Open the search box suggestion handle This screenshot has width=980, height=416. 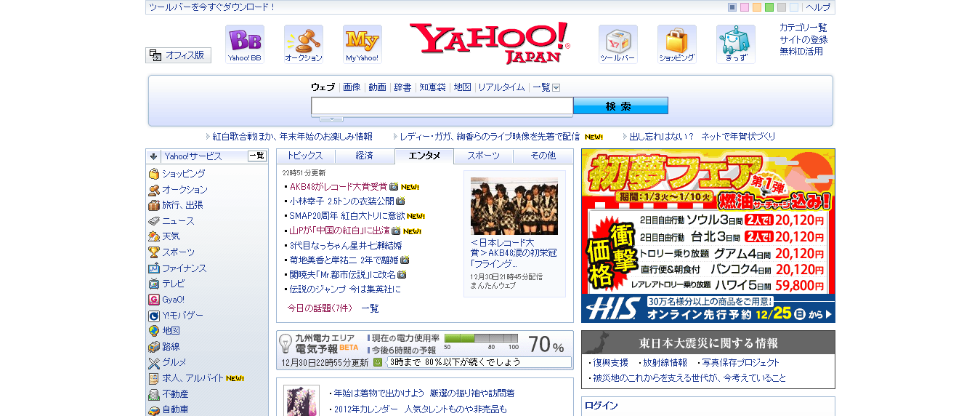332,119
